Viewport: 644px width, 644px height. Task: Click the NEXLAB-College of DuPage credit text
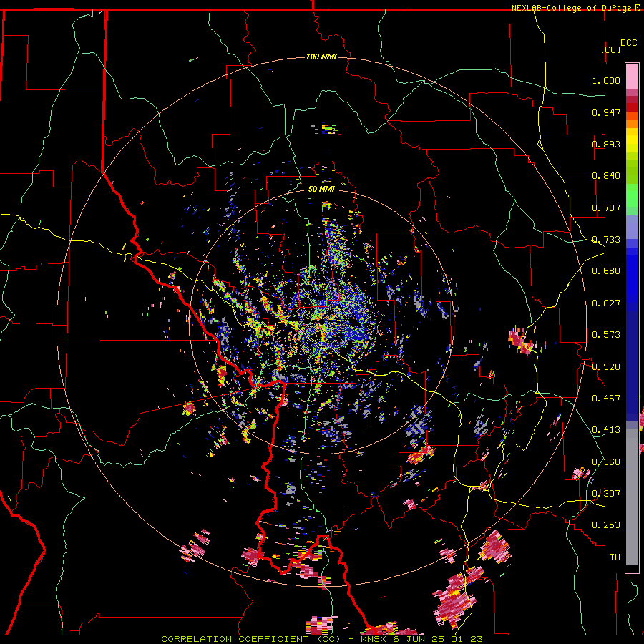tap(572, 8)
